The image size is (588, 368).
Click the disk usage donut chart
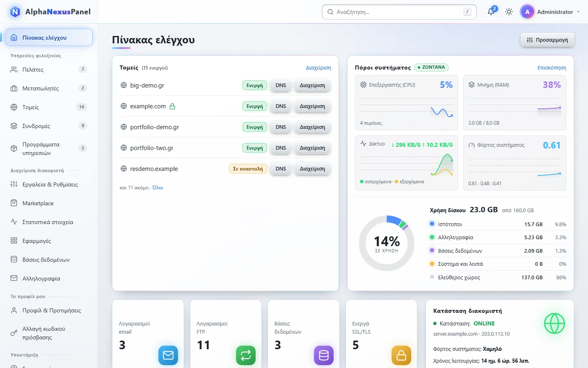click(387, 243)
